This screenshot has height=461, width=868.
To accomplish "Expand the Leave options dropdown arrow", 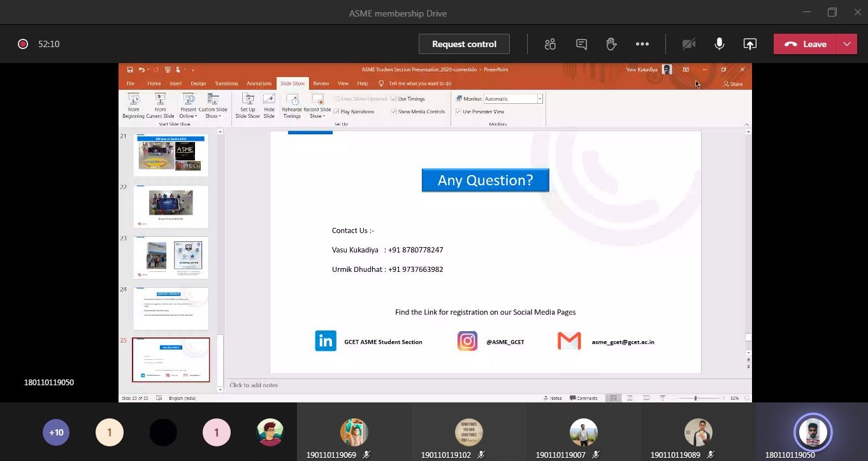I will (x=847, y=44).
